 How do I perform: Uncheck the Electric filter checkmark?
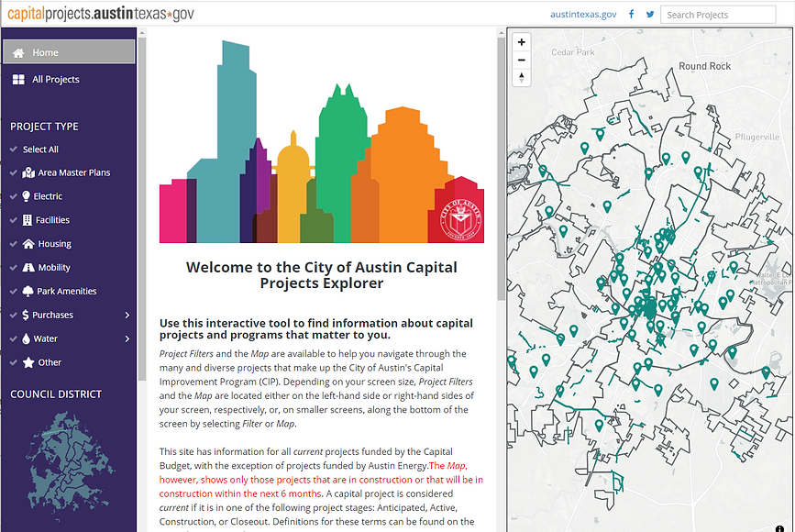click(14, 196)
